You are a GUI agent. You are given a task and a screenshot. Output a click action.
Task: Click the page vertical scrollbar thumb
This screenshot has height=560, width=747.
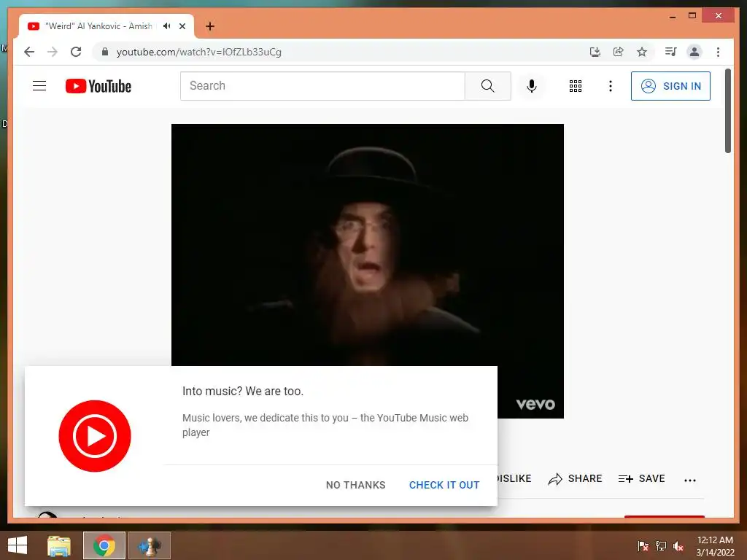point(728,111)
